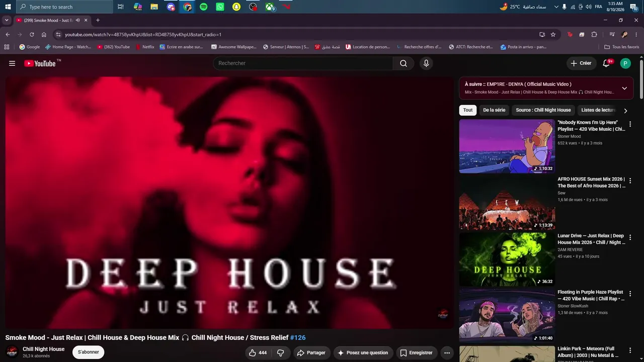This screenshot has width=644, height=362.
Task: Click the S'abonner subscribe button
Action: [89, 352]
